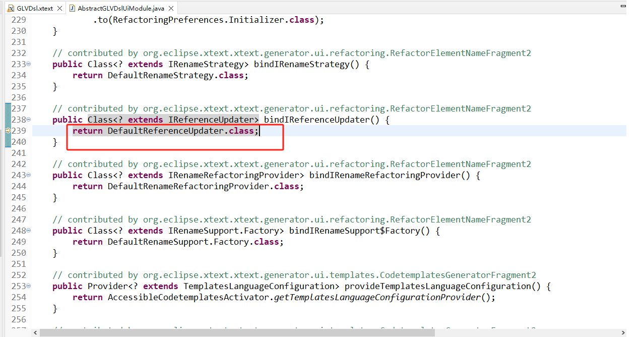The image size is (644, 337).
Task: Click the instruction pointer arrow on line 239
Action: (x=8, y=131)
